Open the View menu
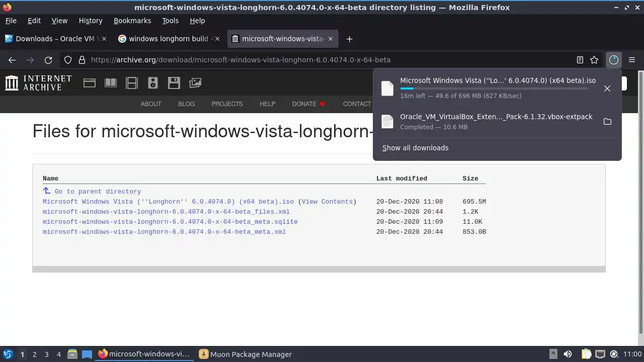 (59, 21)
